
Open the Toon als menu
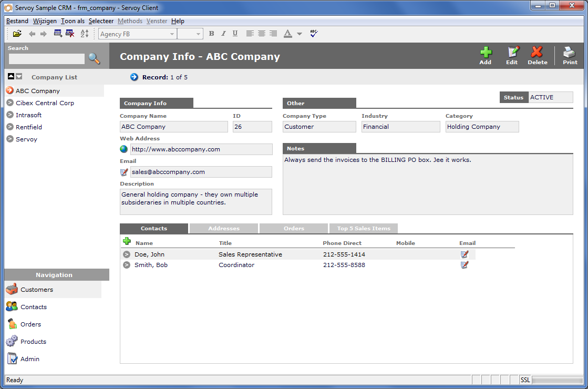73,21
